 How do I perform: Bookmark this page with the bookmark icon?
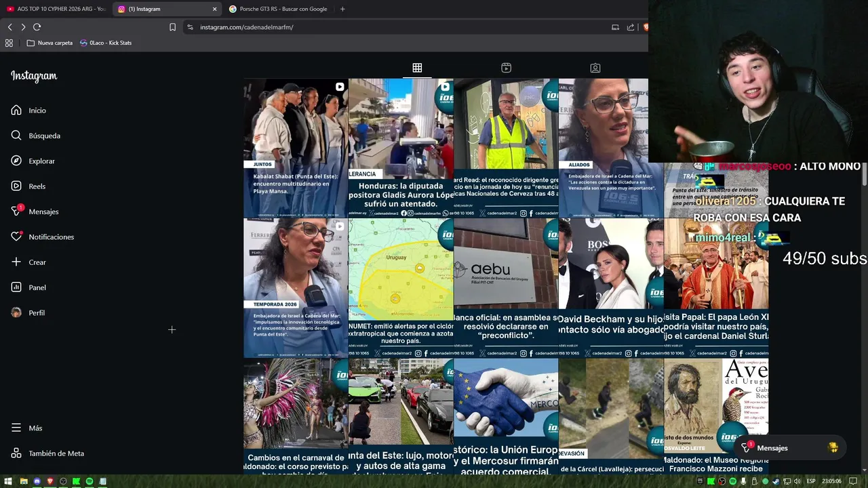(172, 27)
